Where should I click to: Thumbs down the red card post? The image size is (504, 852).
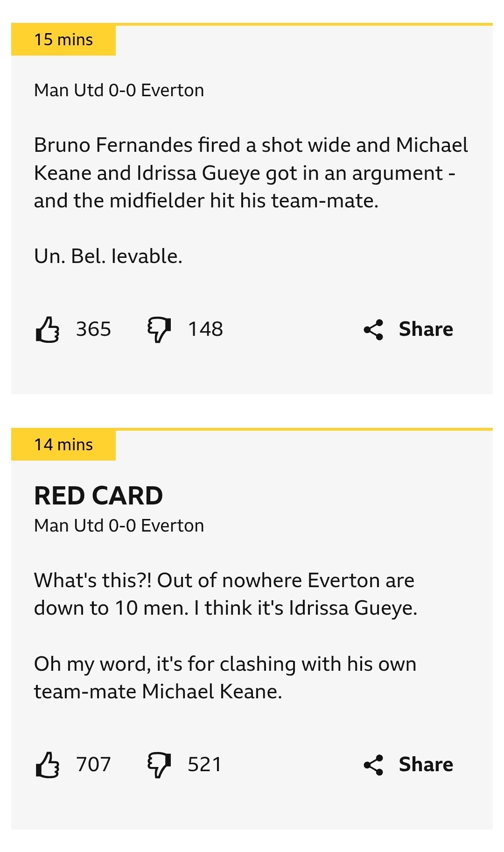point(159,765)
